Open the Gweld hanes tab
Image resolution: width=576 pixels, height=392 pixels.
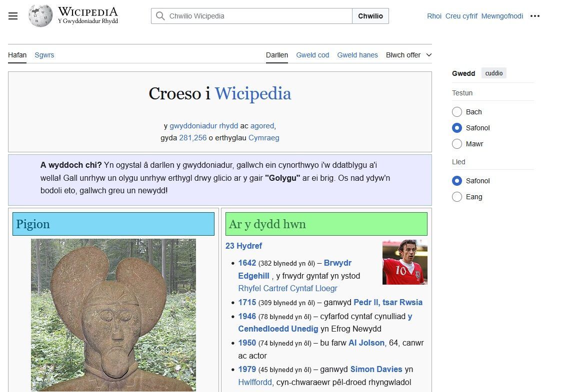[x=357, y=55]
